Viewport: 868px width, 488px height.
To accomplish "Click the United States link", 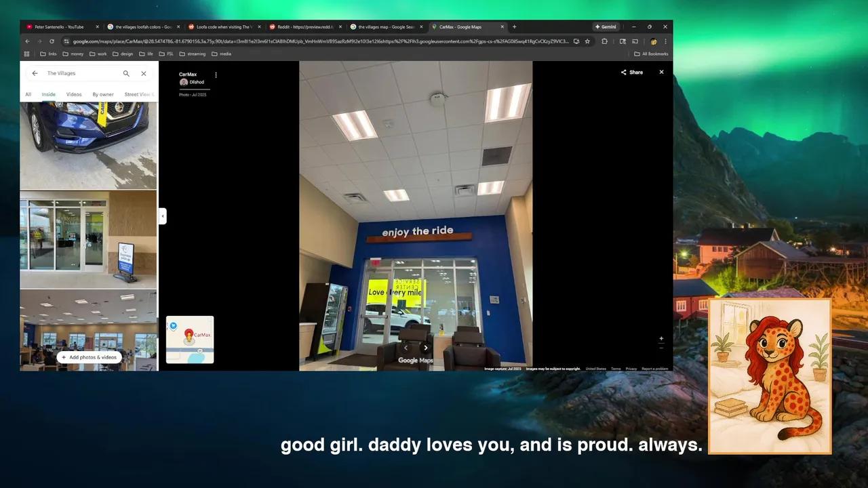I will pyautogui.click(x=596, y=369).
